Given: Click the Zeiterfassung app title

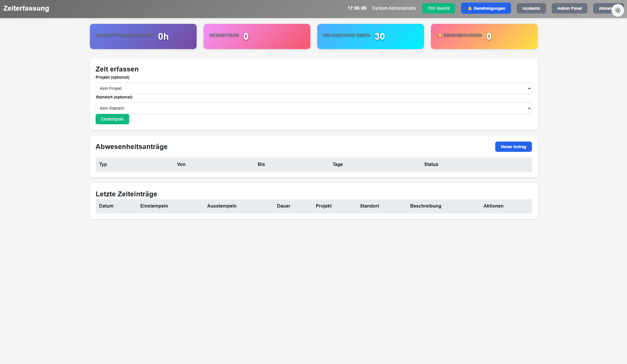Looking at the screenshot, I should coord(26,8).
